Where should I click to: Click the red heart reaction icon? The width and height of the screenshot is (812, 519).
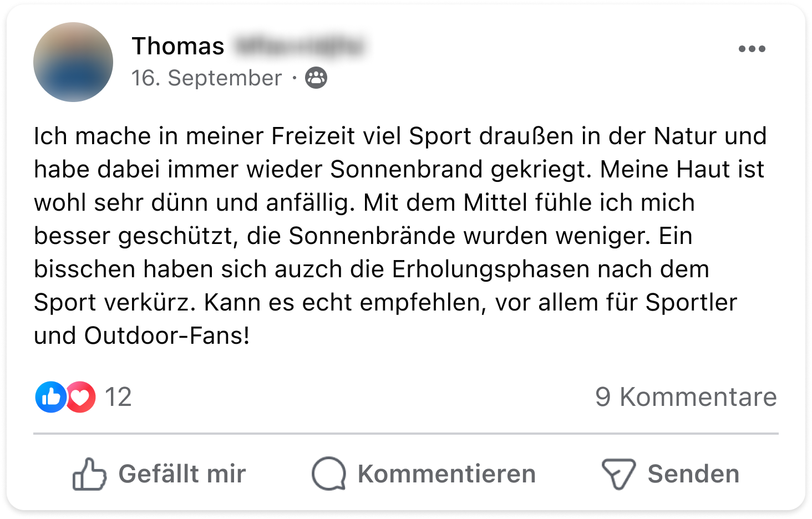pos(82,397)
